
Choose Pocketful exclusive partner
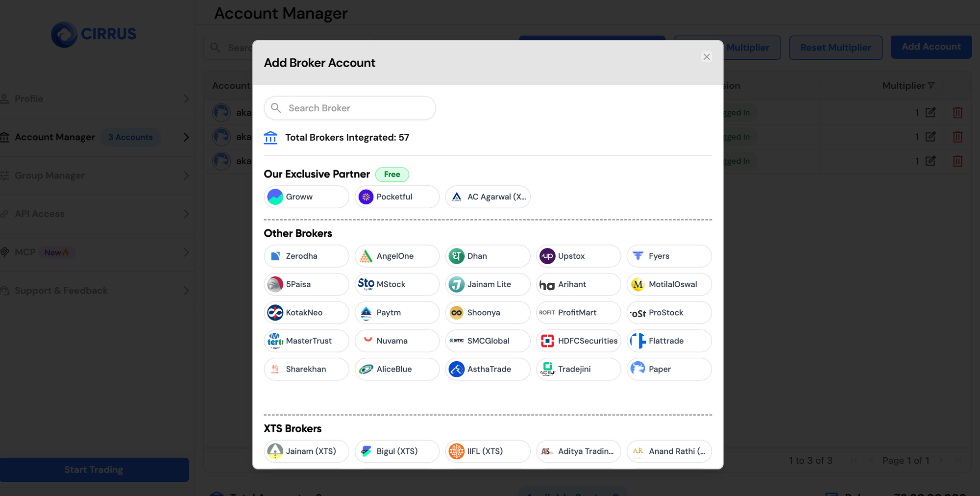(x=397, y=197)
